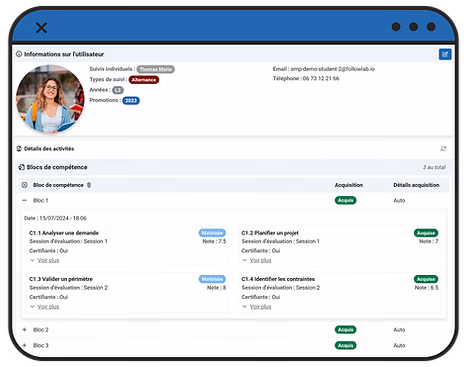Screen dimensions: 467x367
Task: Click Auto in the Bloc 1 row
Action: [x=399, y=200]
